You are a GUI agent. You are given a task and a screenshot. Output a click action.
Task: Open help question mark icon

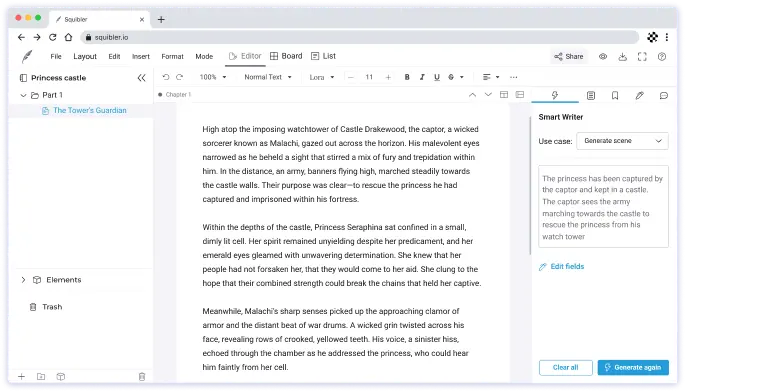pyautogui.click(x=662, y=56)
